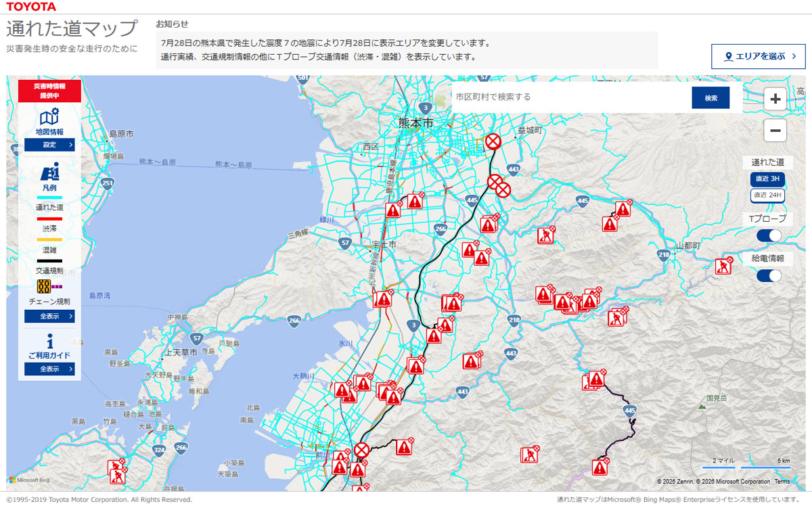Click the 凡例 legend icon
Viewport: 812px width, 510px height.
click(x=49, y=171)
